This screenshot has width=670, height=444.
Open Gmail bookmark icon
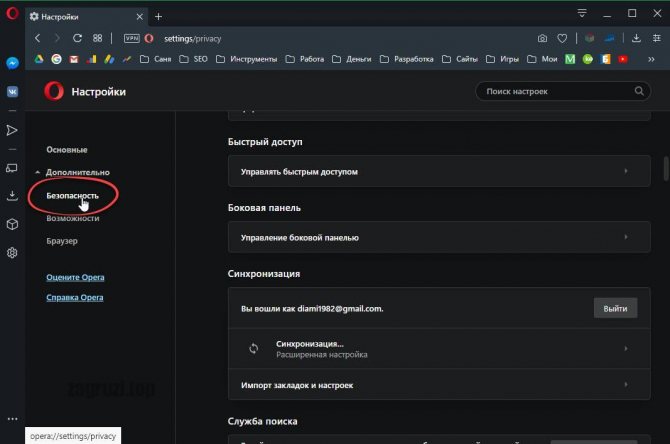click(x=74, y=59)
